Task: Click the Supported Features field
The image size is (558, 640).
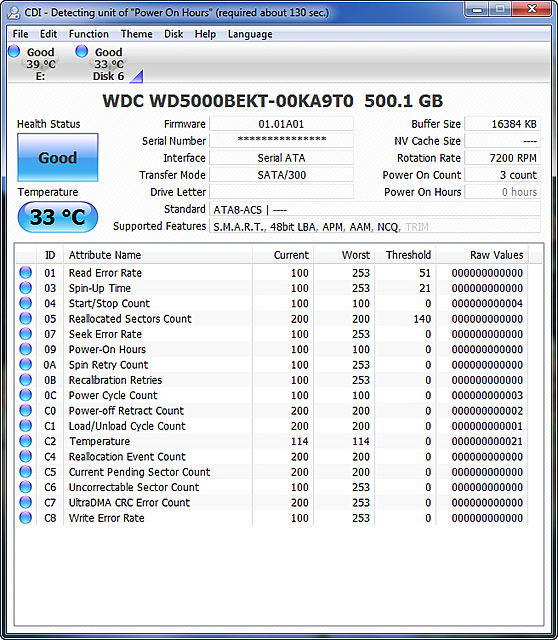Action: 375,226
